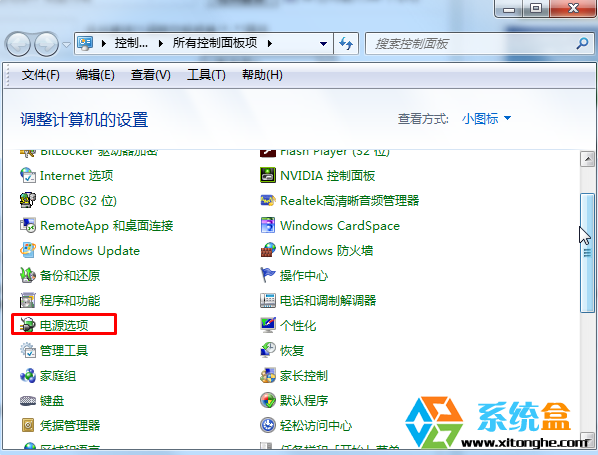This screenshot has width=598, height=455.
Task: Click the search magnifier icon
Action: [x=582, y=43]
